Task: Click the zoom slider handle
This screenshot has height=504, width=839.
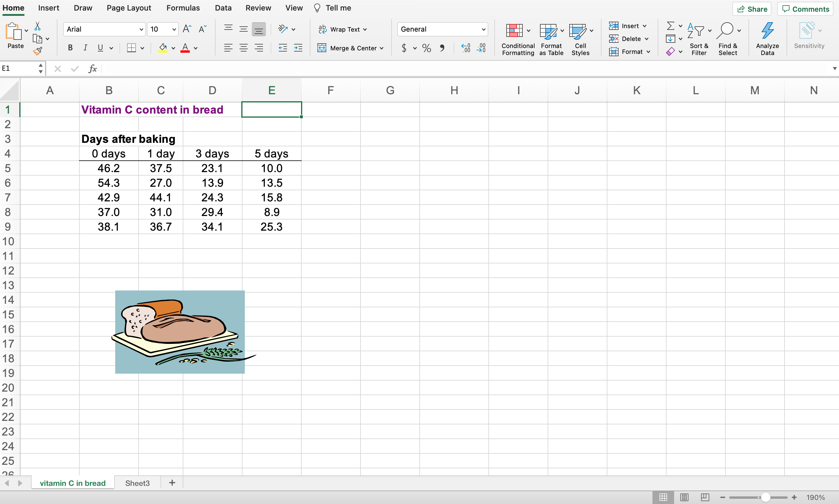Action: (x=765, y=497)
